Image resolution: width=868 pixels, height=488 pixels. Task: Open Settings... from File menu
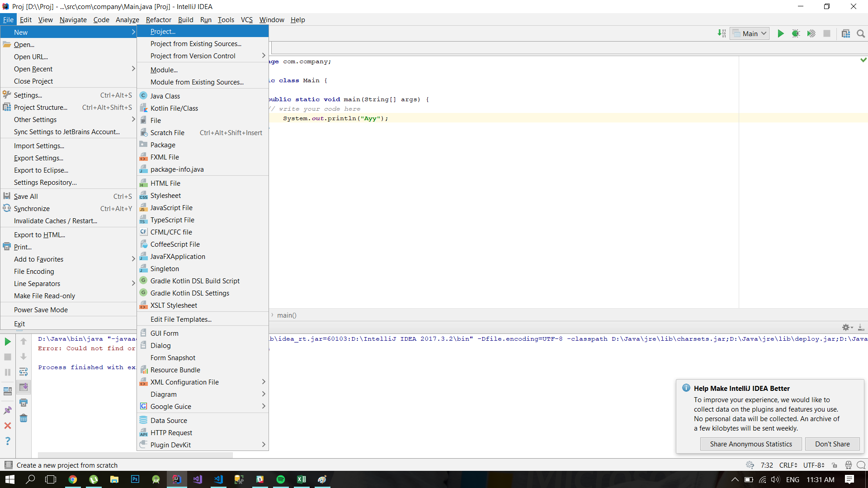coord(69,95)
